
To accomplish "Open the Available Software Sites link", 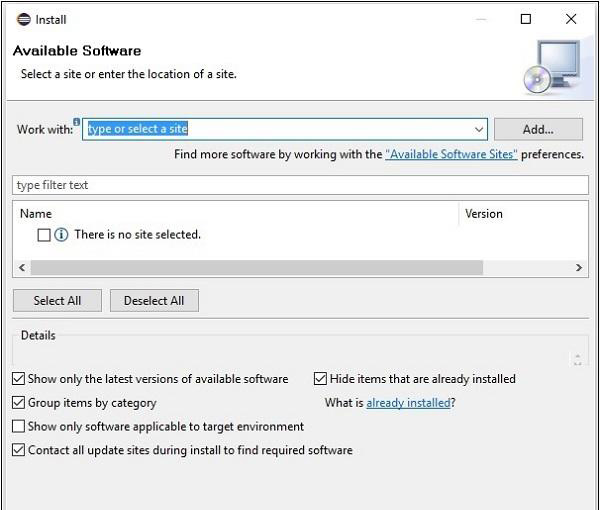I will 452,154.
